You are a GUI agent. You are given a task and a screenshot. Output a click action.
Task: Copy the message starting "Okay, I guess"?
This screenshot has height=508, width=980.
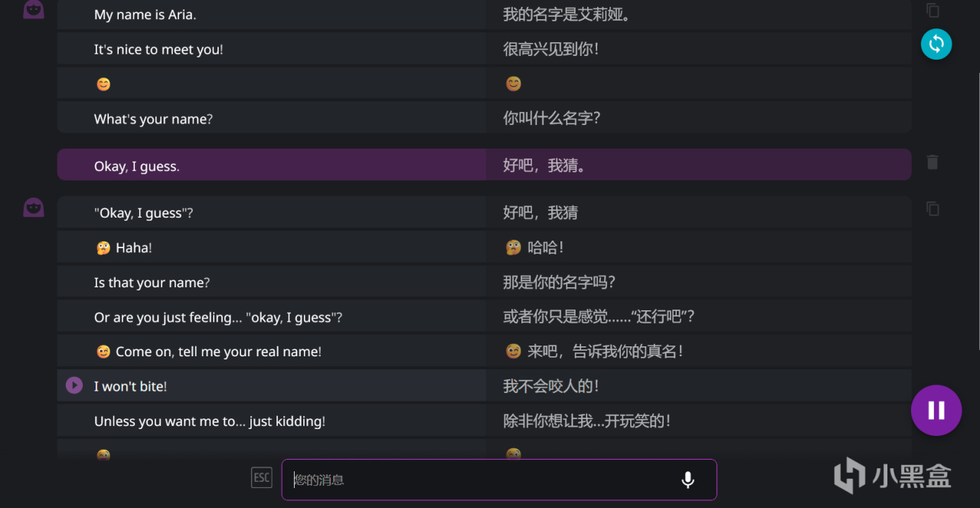[x=932, y=208]
